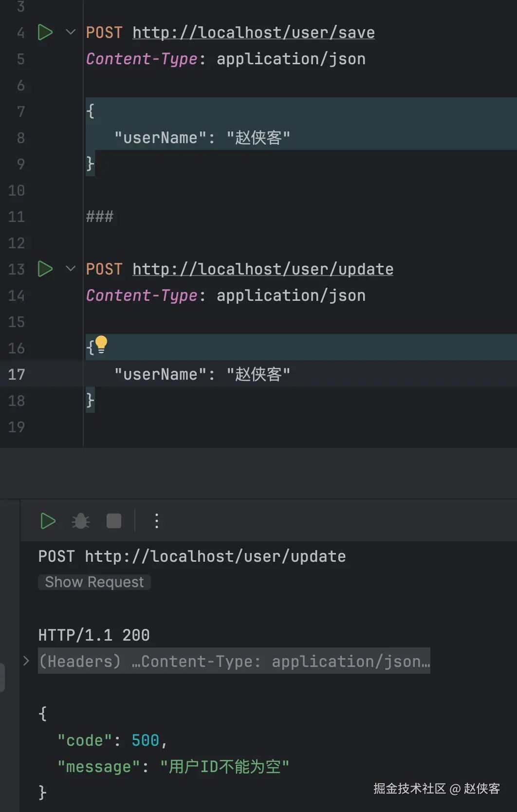Fold the user/update request block
This screenshot has height=812, width=517.
[x=71, y=269]
